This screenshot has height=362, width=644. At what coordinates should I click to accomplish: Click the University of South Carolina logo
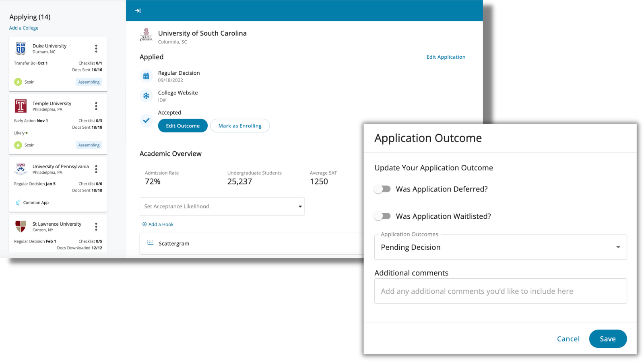pyautogui.click(x=146, y=35)
